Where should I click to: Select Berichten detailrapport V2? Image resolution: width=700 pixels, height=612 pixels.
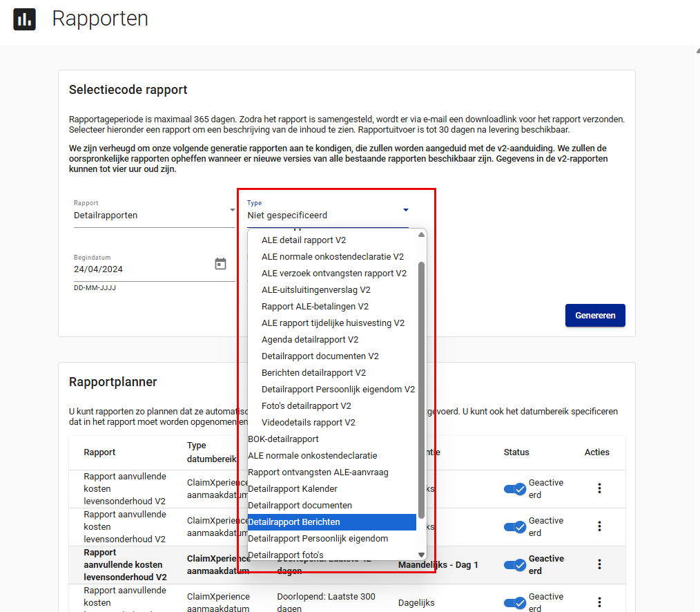click(332, 372)
